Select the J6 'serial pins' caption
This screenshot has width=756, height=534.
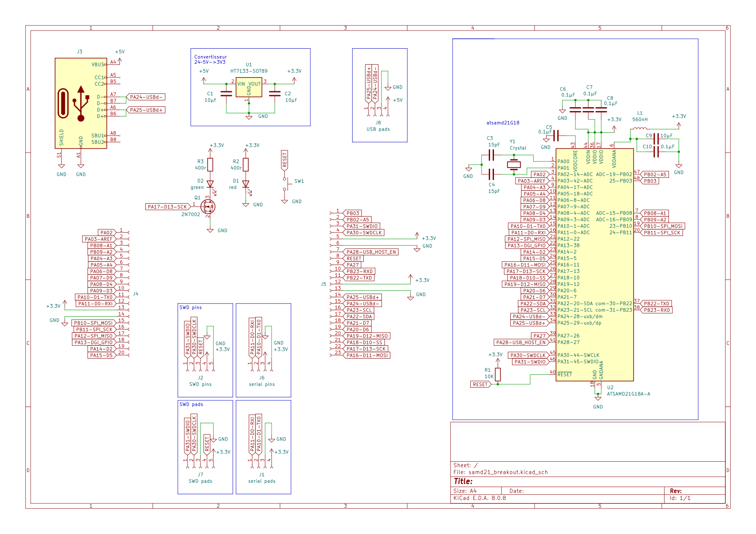tap(262, 384)
